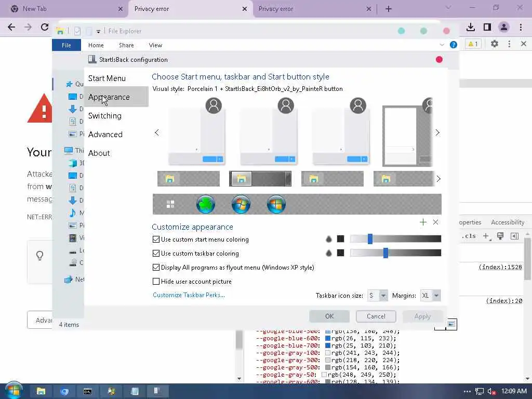Viewport: 532px width, 399px height.
Task: Open File Explorer from taskbar
Action: click(x=41, y=391)
